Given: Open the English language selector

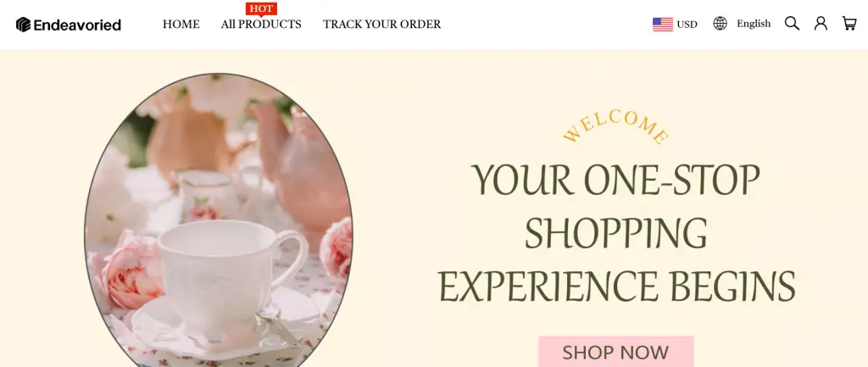Looking at the screenshot, I should point(754,24).
